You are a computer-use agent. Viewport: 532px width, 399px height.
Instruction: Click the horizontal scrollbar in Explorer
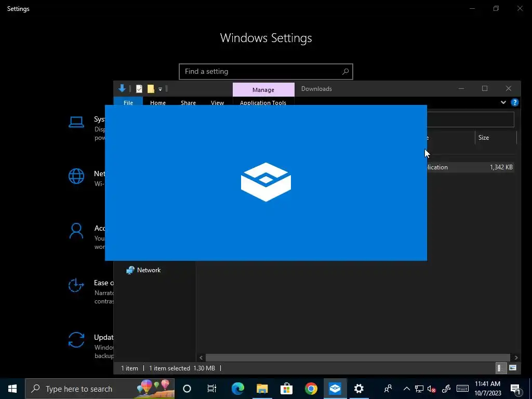357,357
